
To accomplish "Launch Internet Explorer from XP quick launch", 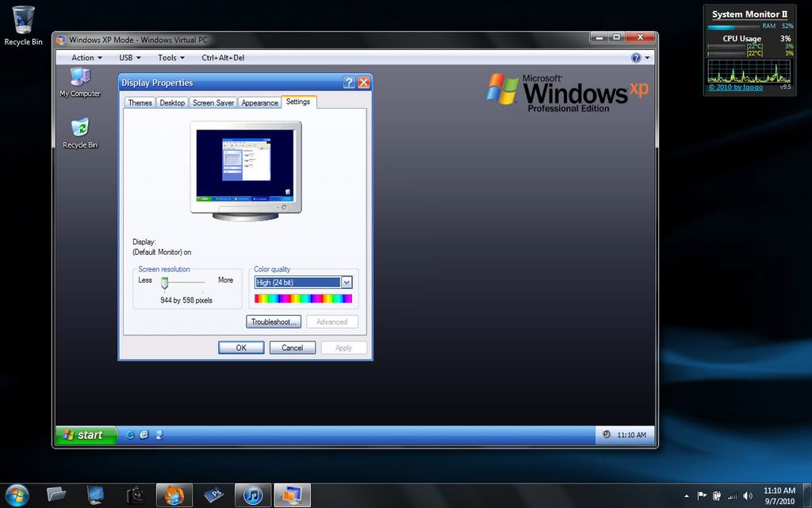I will coord(129,435).
